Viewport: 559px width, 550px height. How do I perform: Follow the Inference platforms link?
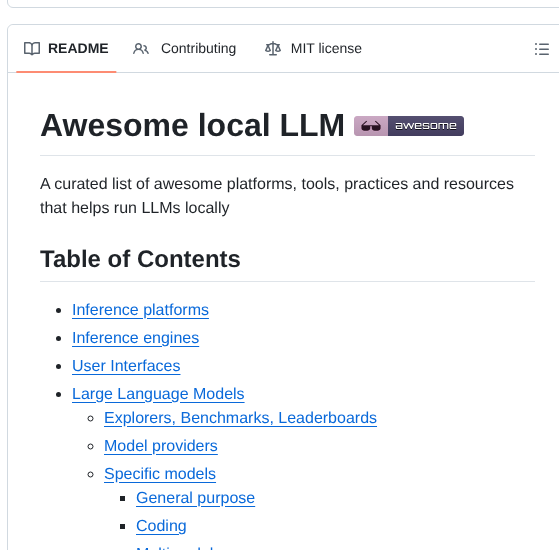[x=140, y=309]
